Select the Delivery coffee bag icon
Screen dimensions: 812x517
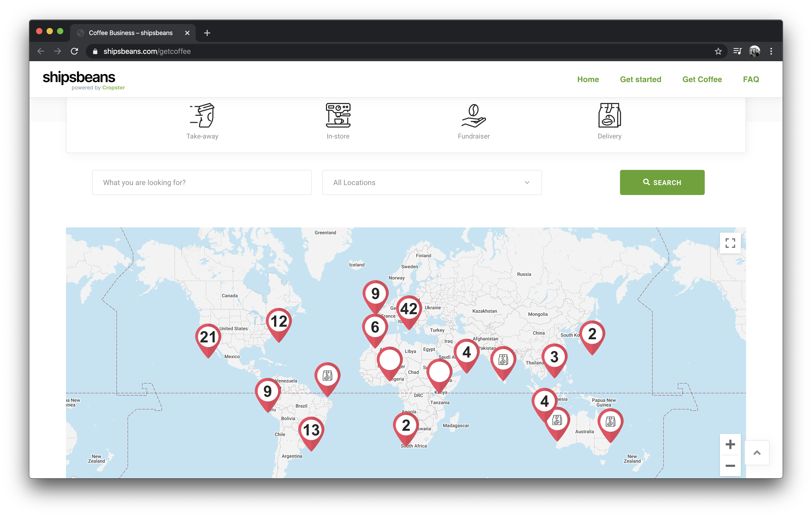(x=609, y=115)
